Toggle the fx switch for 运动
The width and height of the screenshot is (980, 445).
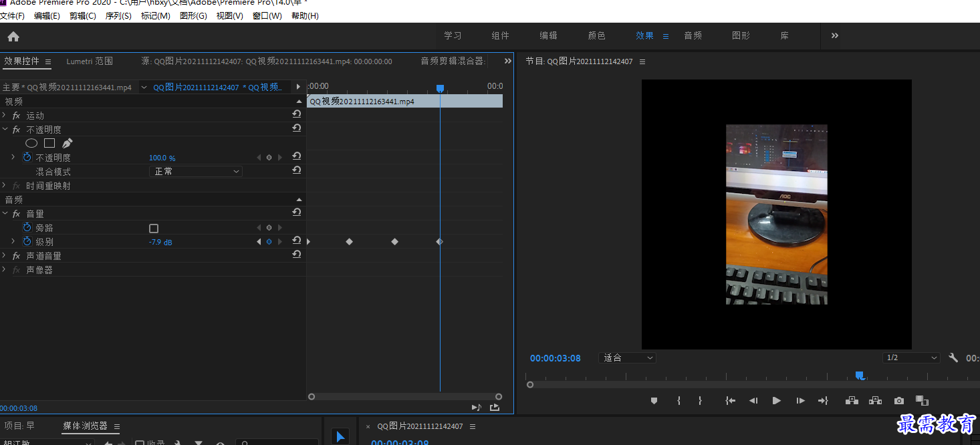pyautogui.click(x=16, y=116)
